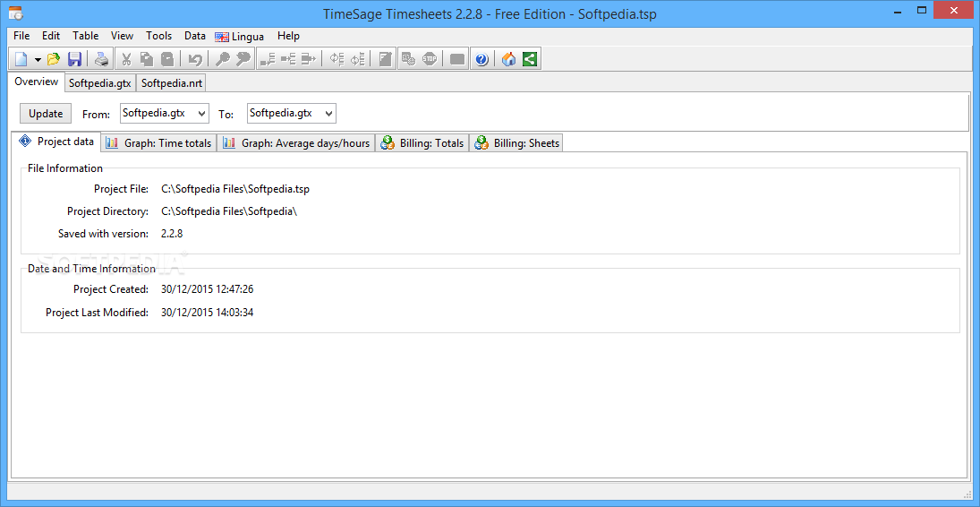
Task: Expand the To sheet dropdown
Action: point(328,114)
